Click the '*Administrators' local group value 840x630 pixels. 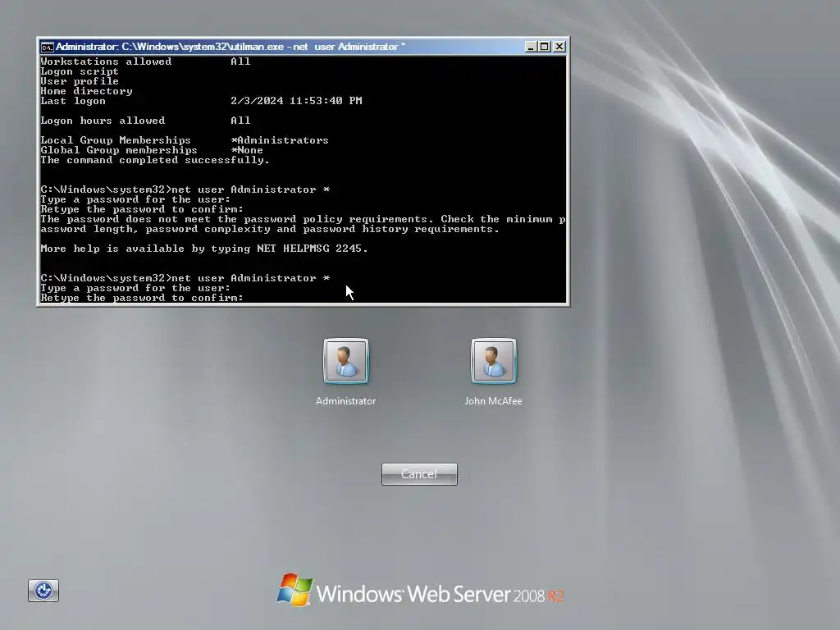(280, 140)
